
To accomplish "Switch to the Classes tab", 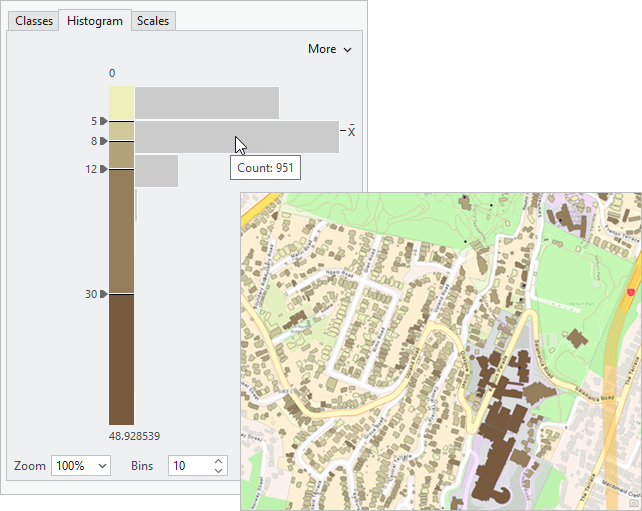I will pos(33,21).
